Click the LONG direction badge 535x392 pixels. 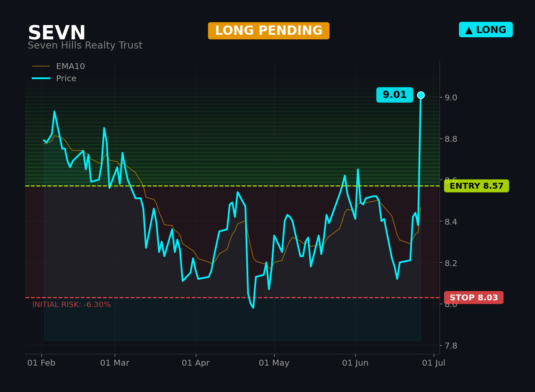486,30
